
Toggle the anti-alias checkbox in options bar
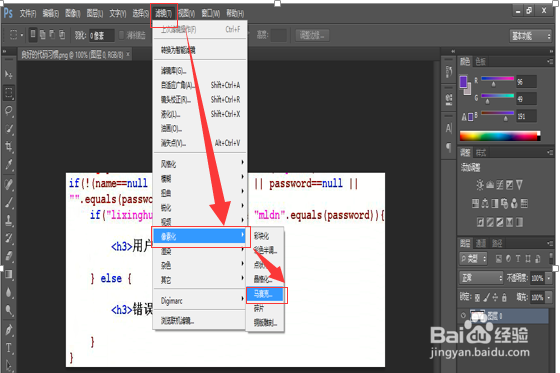click(121, 35)
